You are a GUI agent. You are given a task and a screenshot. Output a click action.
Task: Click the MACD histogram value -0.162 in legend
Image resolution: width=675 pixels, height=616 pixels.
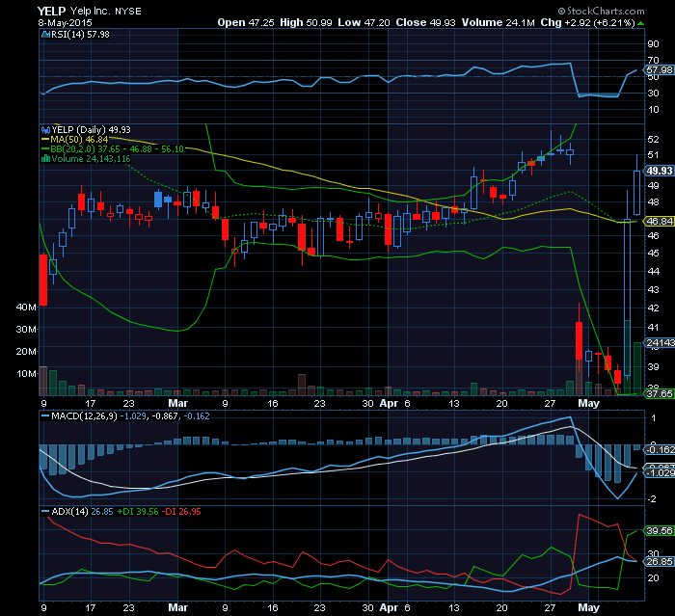click(197, 416)
